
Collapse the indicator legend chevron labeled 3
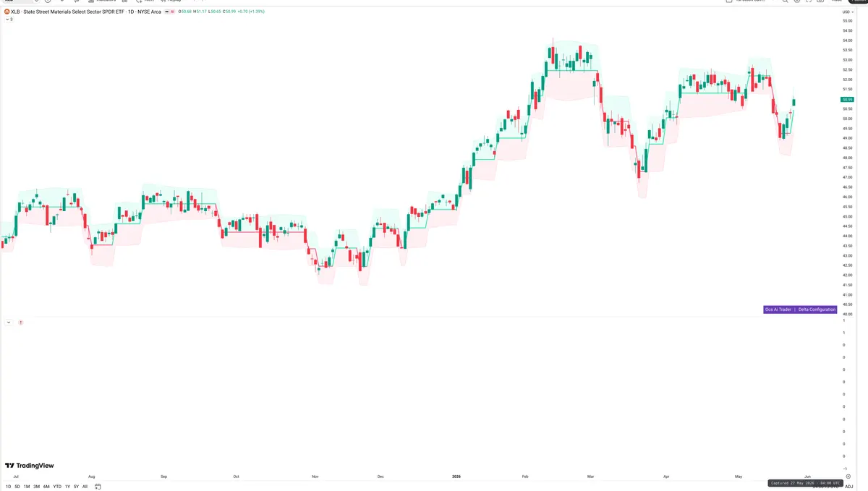[x=9, y=20]
